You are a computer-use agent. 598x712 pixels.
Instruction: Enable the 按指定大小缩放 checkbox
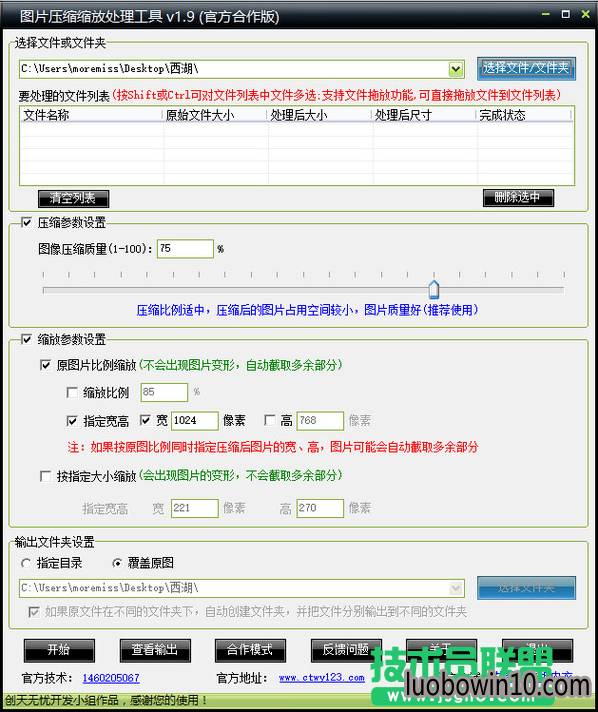point(45,476)
